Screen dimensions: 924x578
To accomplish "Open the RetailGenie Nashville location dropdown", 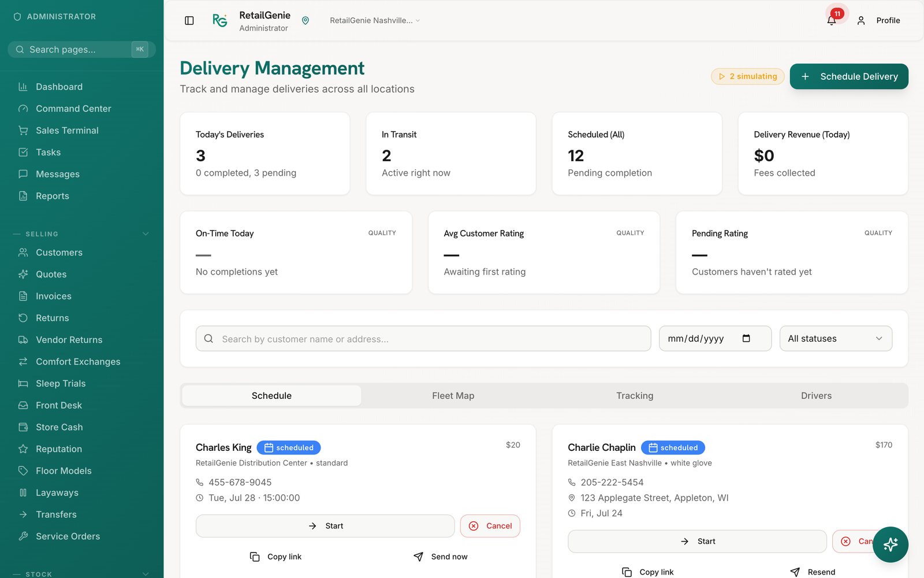I will tap(375, 20).
